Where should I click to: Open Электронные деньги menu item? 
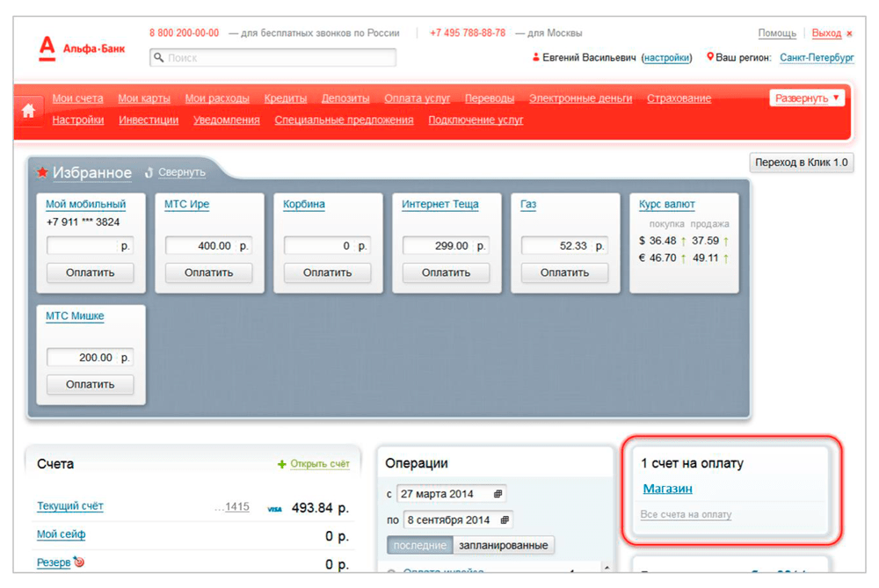(580, 98)
